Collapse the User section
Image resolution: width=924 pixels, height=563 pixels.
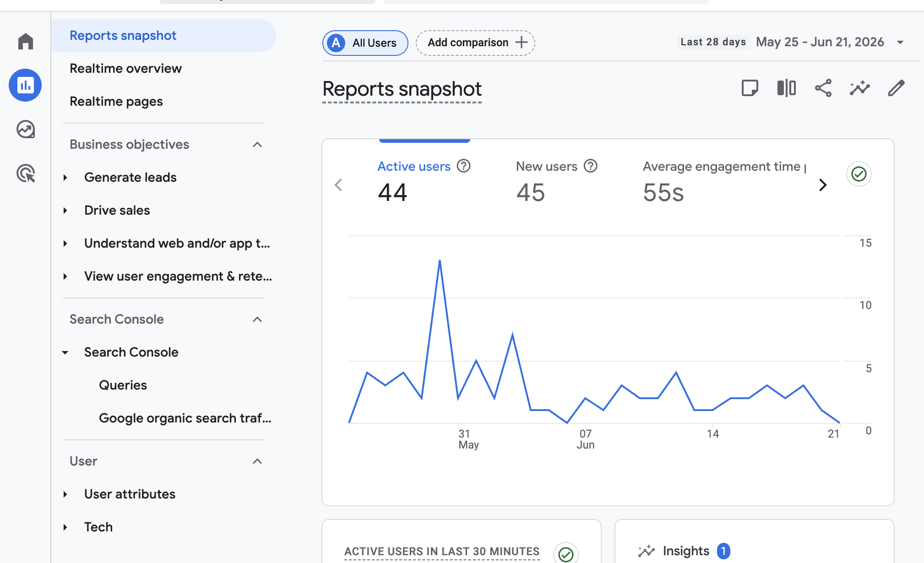pos(257,461)
